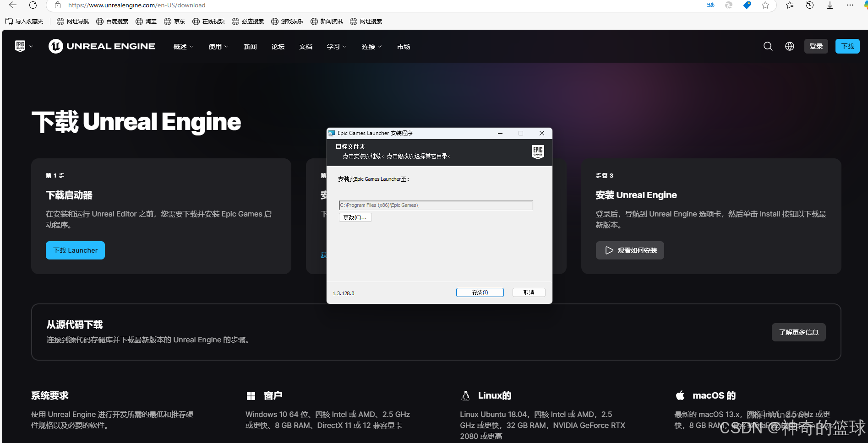This screenshot has height=443, width=868.
Task: Click the browser address bar URL
Action: [136, 5]
